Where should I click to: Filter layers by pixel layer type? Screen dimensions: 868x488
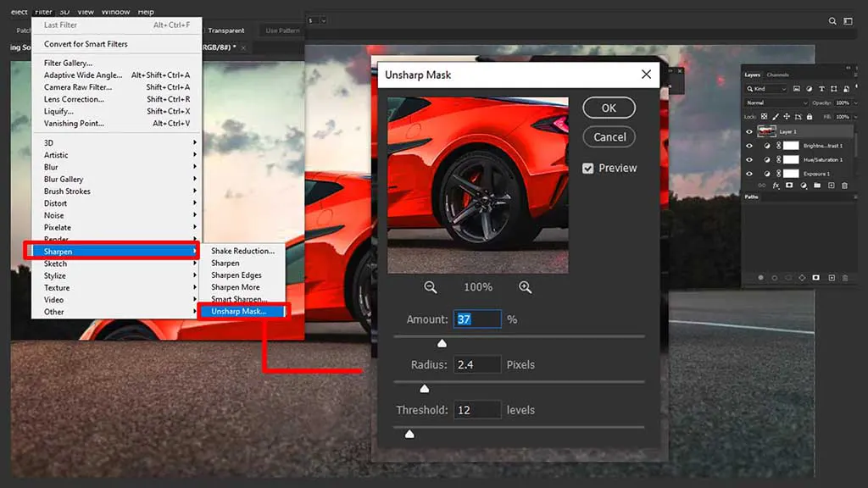[797, 88]
